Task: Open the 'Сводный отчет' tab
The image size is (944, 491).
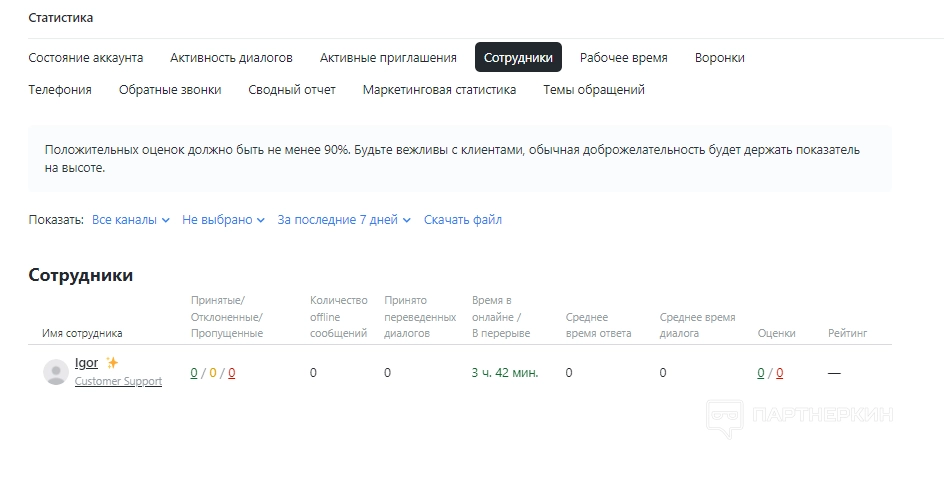Action: coord(292,90)
